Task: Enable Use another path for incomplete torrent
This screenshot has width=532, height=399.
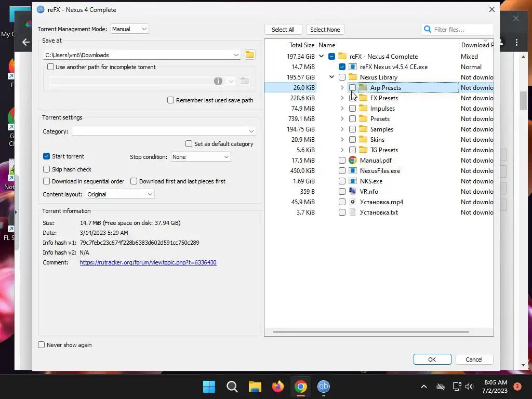Action: coord(50,67)
